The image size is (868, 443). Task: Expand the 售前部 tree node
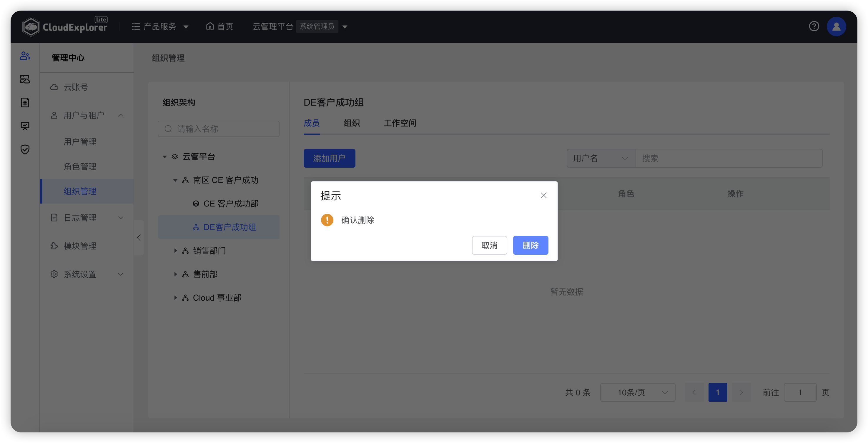coord(175,274)
